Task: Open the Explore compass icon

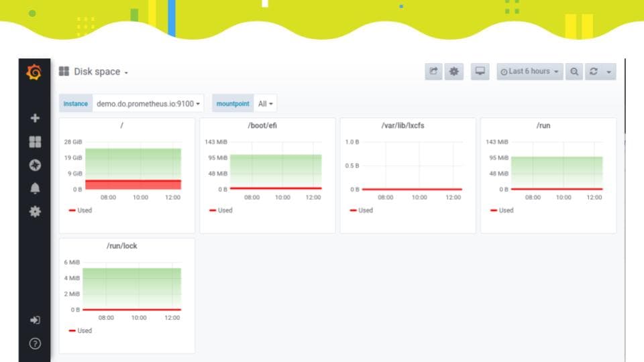Action: tap(35, 165)
